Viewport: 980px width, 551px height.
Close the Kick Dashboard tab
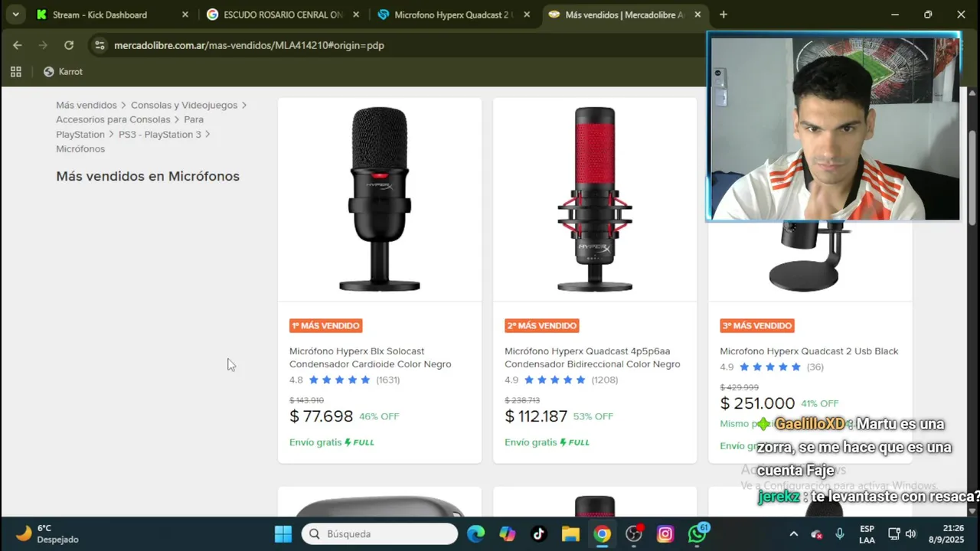185,15
